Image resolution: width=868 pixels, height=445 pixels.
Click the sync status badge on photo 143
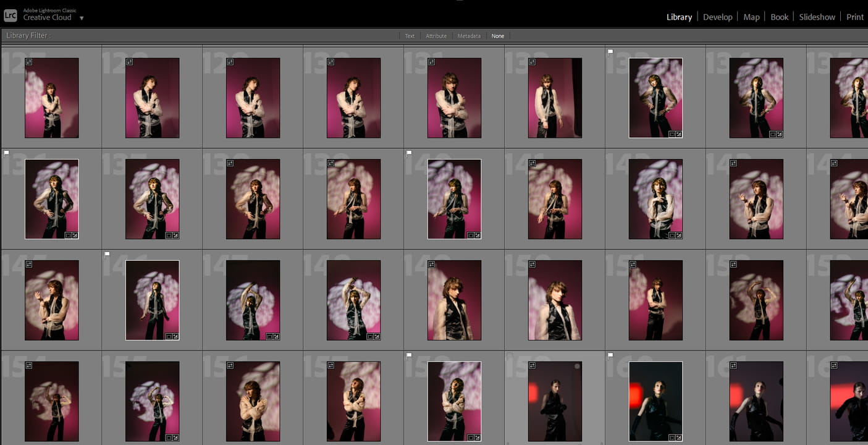click(x=733, y=163)
